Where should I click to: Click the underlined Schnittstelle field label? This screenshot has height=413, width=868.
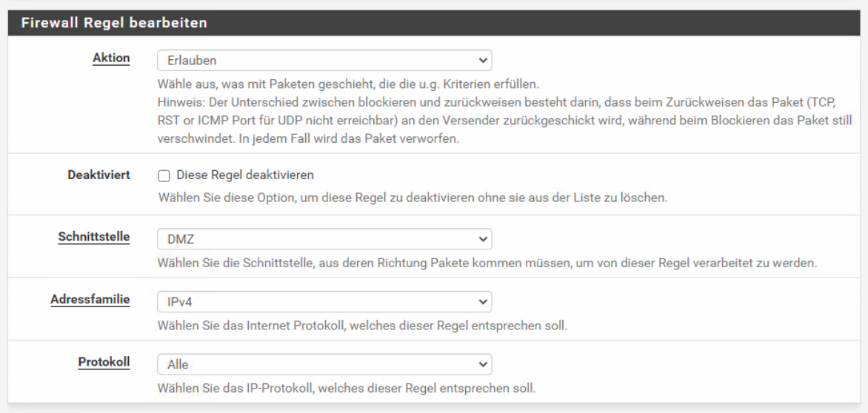coord(94,237)
